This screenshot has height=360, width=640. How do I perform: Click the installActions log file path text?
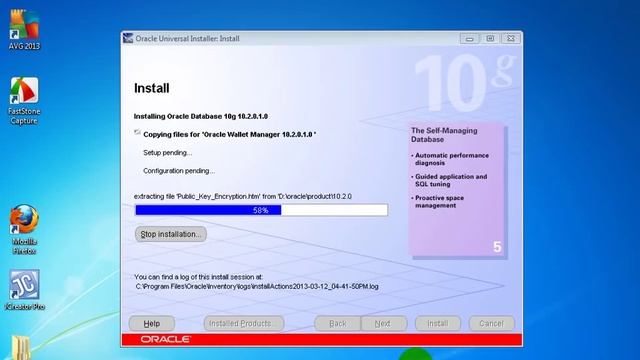[x=257, y=287]
